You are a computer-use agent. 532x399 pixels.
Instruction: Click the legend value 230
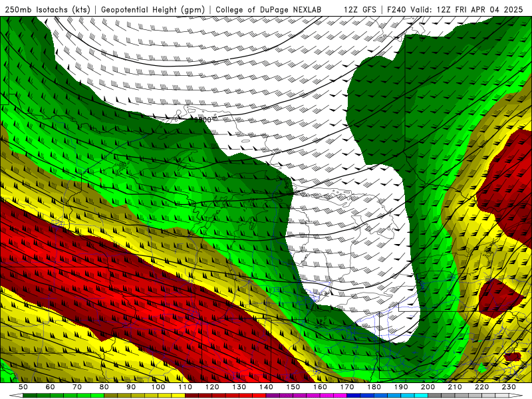509,387
